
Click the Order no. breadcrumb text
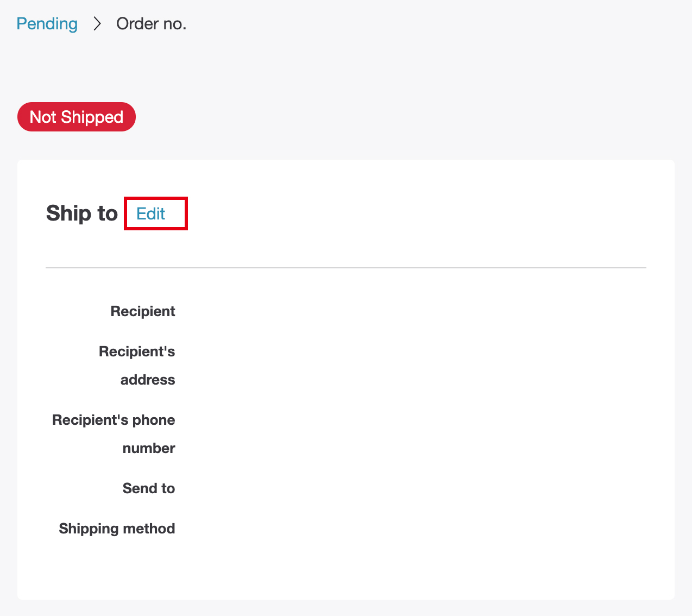151,24
